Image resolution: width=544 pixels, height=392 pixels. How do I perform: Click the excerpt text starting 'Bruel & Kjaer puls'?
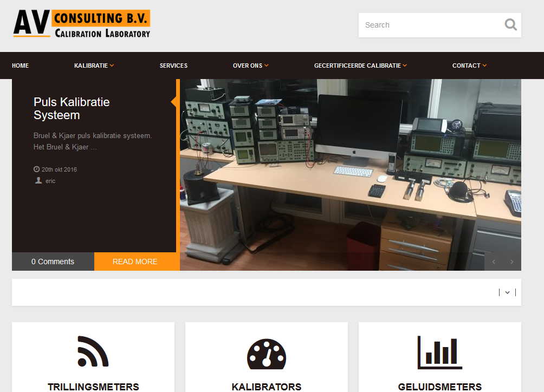pos(93,141)
